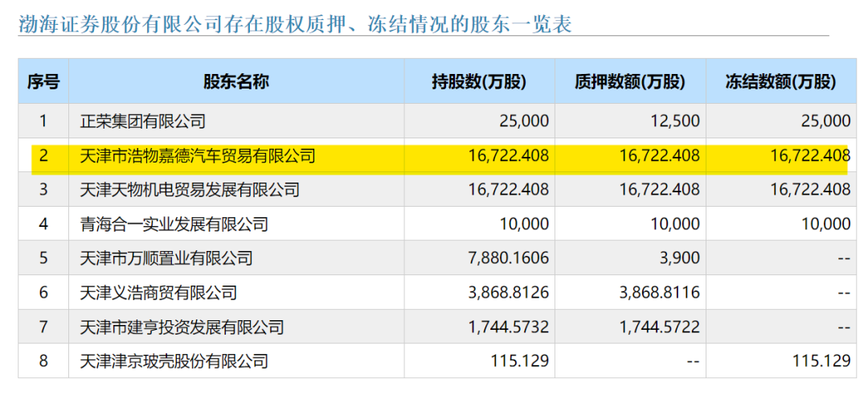868x399 pixels.
Task: Click serial number 1 beside 正荣集团
Action: (x=43, y=121)
